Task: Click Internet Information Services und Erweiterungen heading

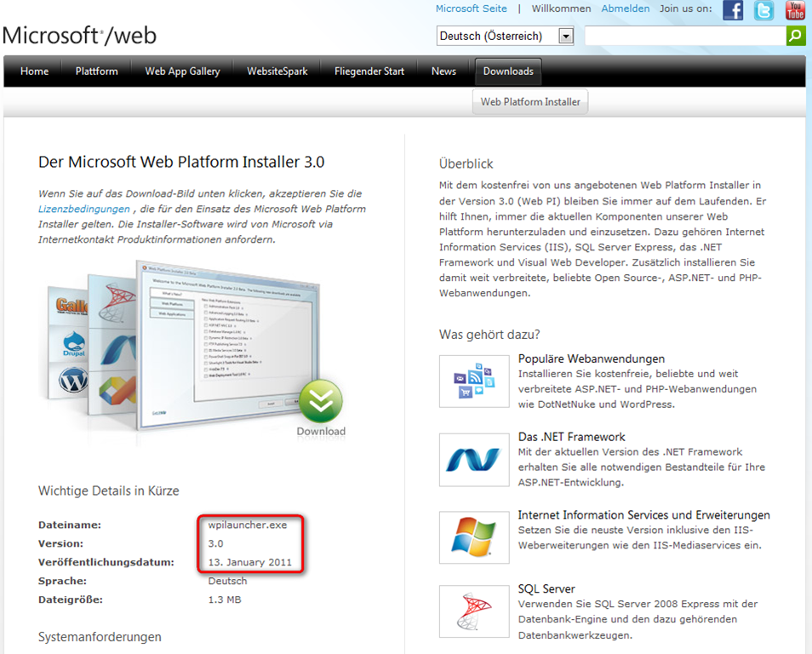Action: (643, 514)
